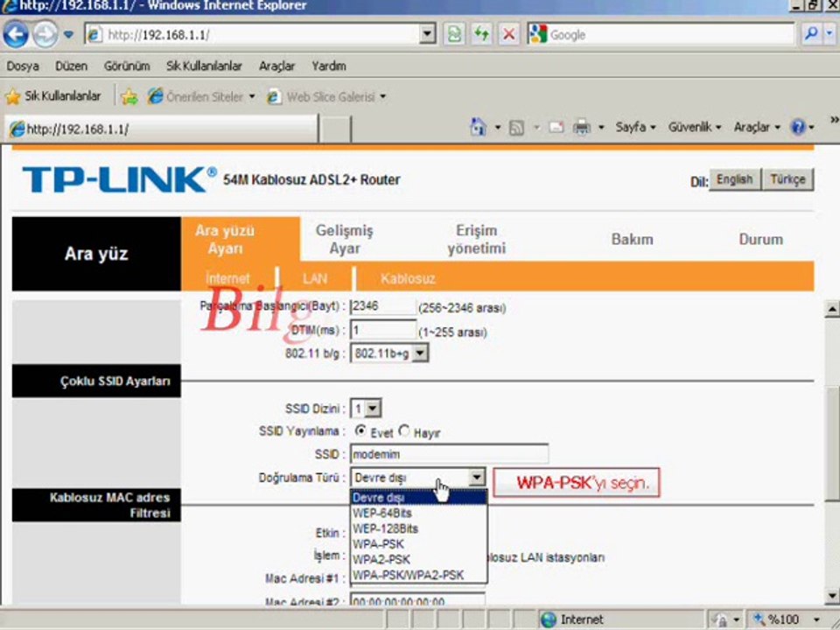
Task: Open the Dosya menu
Action: tap(23, 66)
